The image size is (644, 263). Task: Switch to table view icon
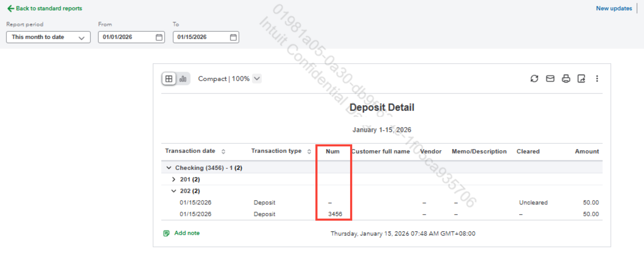click(x=169, y=79)
